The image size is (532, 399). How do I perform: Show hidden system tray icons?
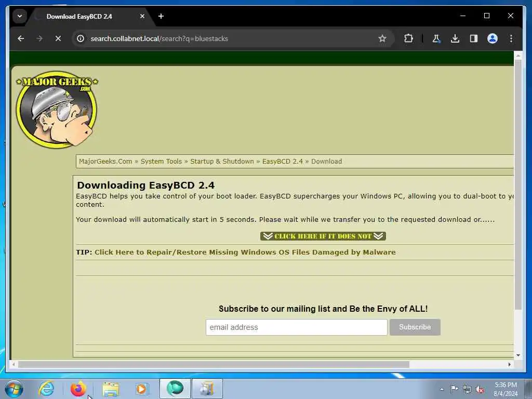[442, 390]
